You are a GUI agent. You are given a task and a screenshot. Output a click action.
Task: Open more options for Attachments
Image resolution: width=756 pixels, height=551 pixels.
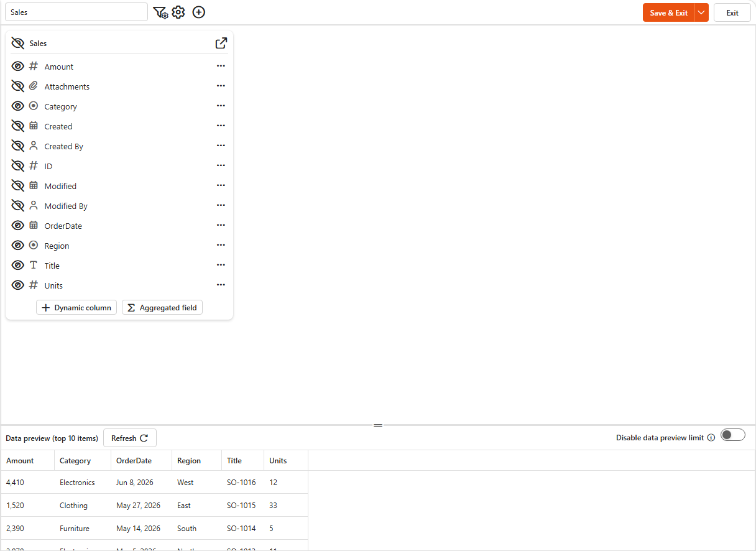(221, 86)
